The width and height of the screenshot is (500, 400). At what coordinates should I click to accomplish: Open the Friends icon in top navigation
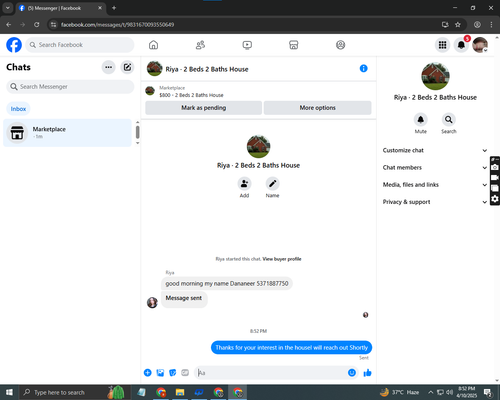pos(200,45)
